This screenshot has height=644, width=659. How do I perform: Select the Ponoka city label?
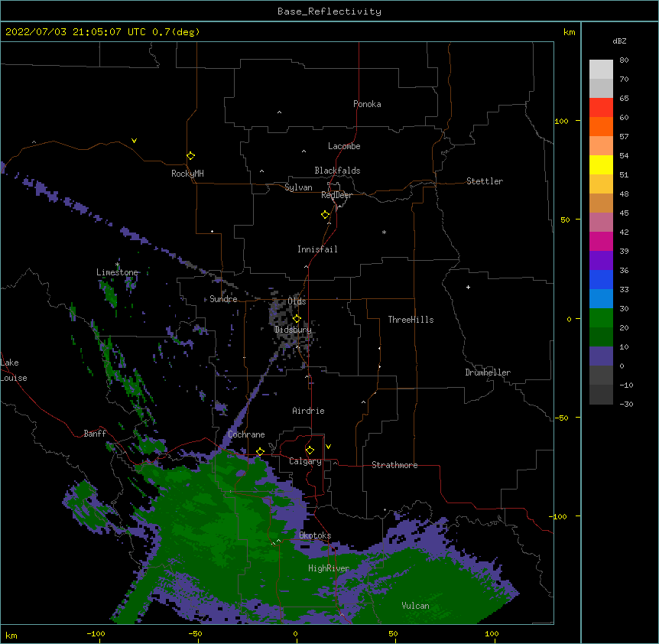coord(367,104)
